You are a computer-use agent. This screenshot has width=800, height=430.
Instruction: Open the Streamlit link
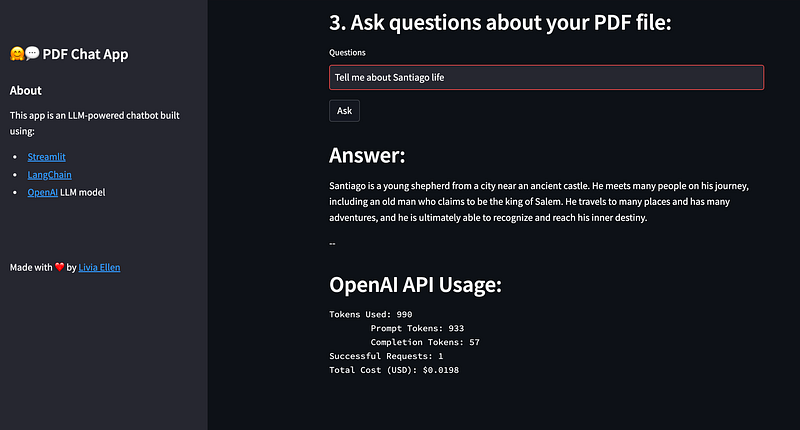[x=46, y=157]
